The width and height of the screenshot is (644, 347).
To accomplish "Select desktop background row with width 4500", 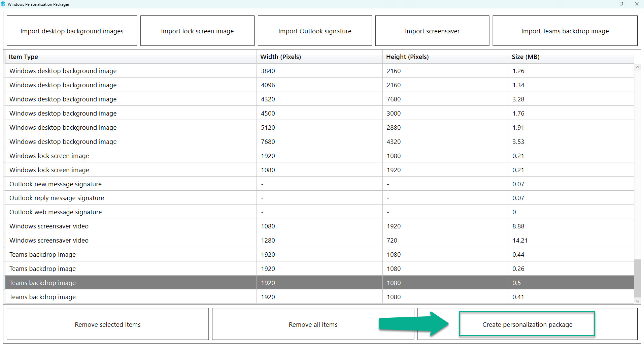I will [x=319, y=113].
